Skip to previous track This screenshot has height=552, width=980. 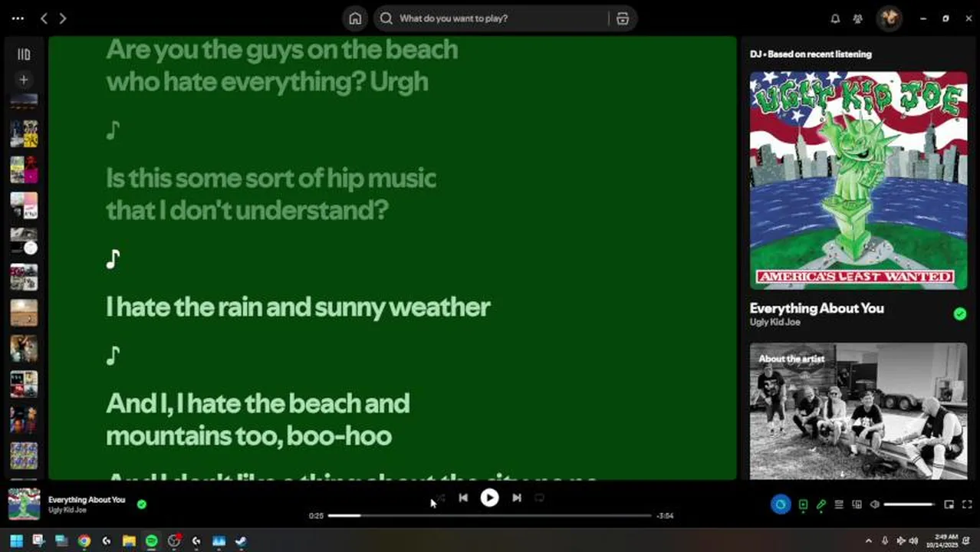click(463, 498)
